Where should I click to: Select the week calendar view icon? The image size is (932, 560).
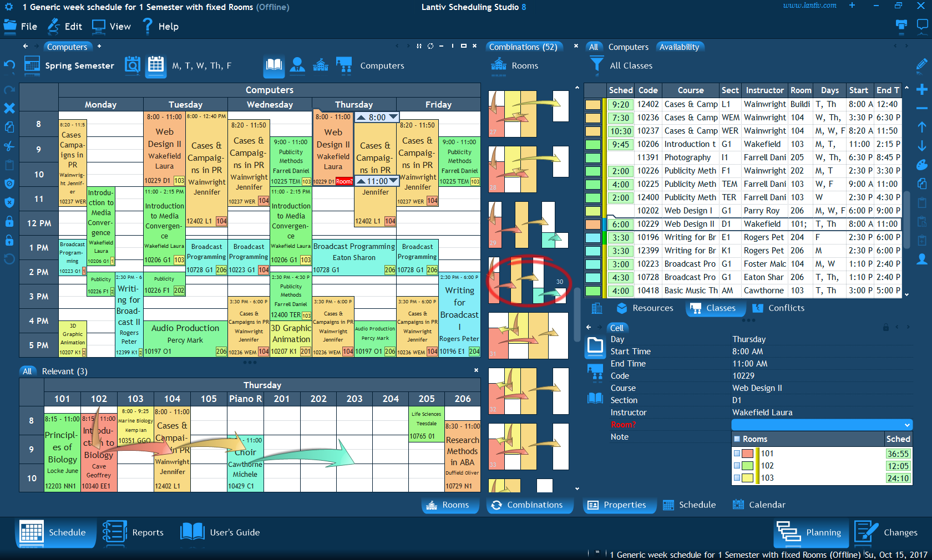(x=156, y=65)
